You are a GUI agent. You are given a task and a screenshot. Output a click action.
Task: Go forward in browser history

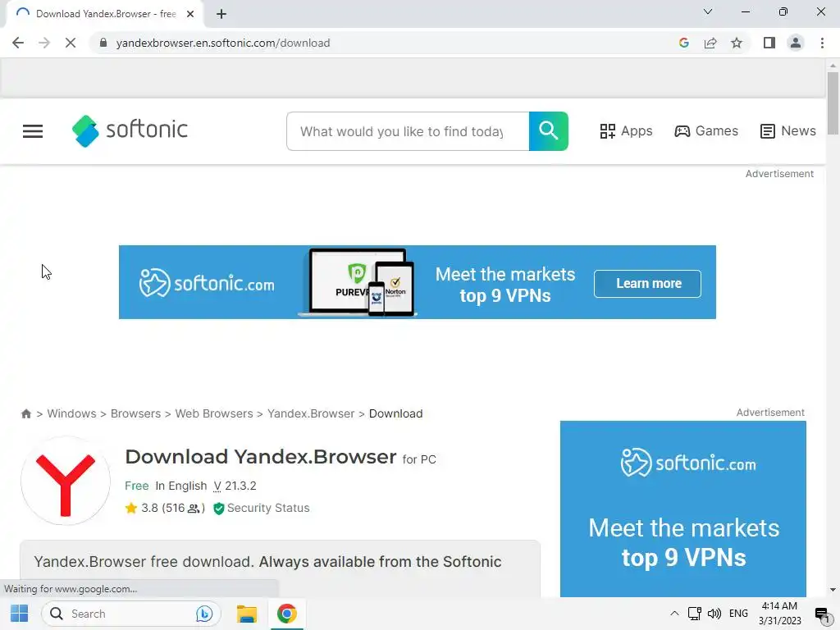pos(44,43)
